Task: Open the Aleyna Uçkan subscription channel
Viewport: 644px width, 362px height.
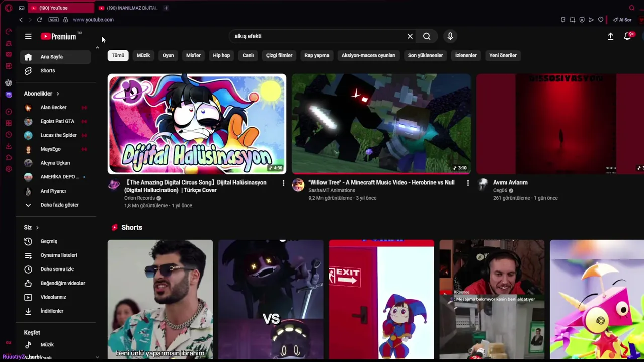Action: (x=55, y=163)
